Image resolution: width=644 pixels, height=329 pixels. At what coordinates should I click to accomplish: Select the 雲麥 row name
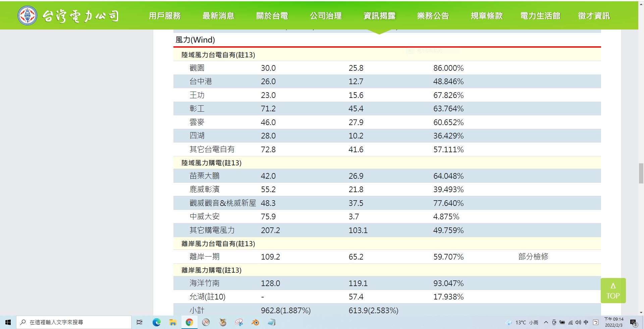(197, 122)
